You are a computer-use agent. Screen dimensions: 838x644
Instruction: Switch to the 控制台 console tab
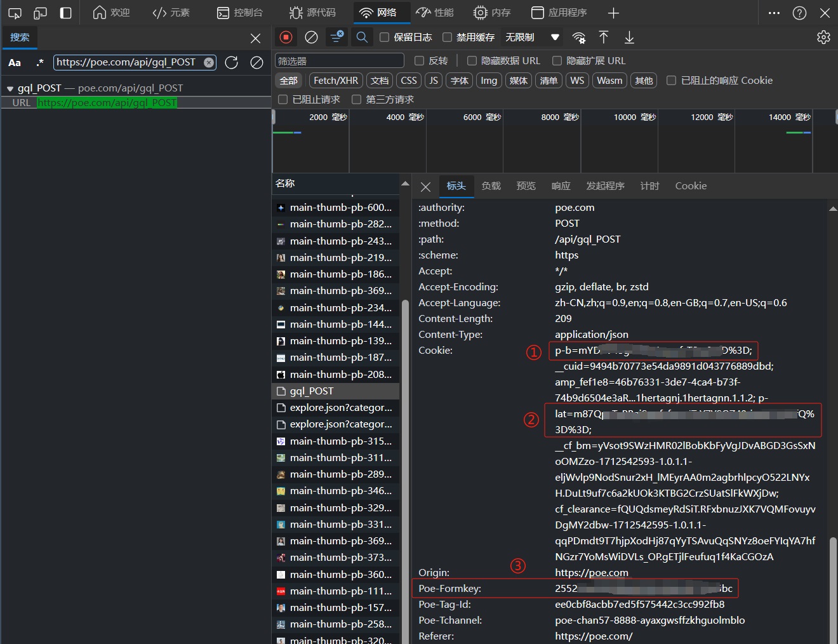tap(240, 13)
